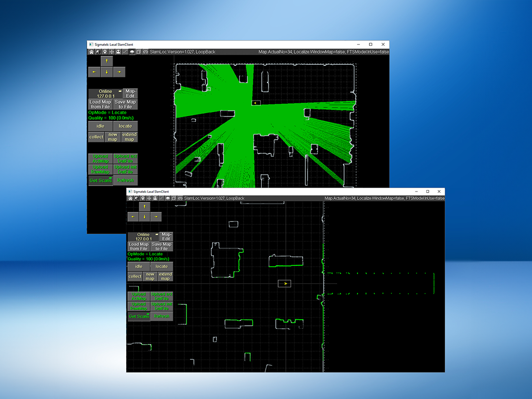The image size is (532, 399).
Task: Click Refresh in the back window
Action: (x=125, y=181)
